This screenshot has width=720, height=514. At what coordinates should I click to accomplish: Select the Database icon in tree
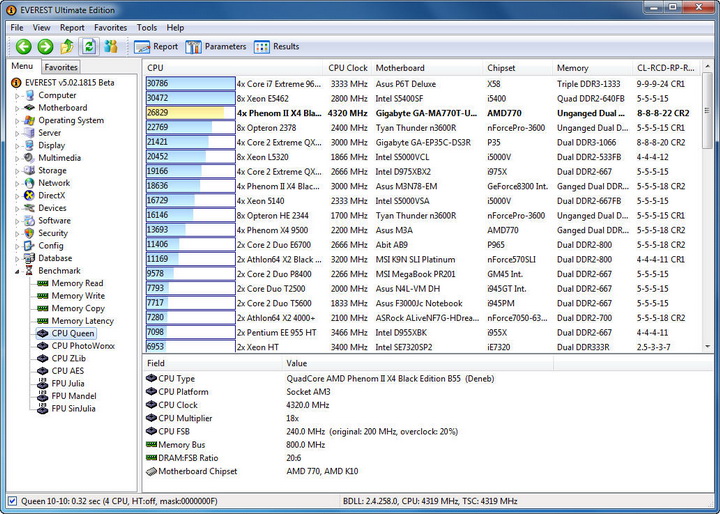point(29,258)
